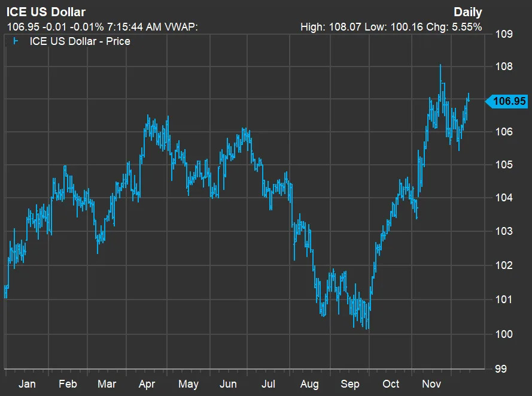Viewport: 532px width, 396px height.
Task: Select the 'Jun' month label
Action: coord(228,384)
